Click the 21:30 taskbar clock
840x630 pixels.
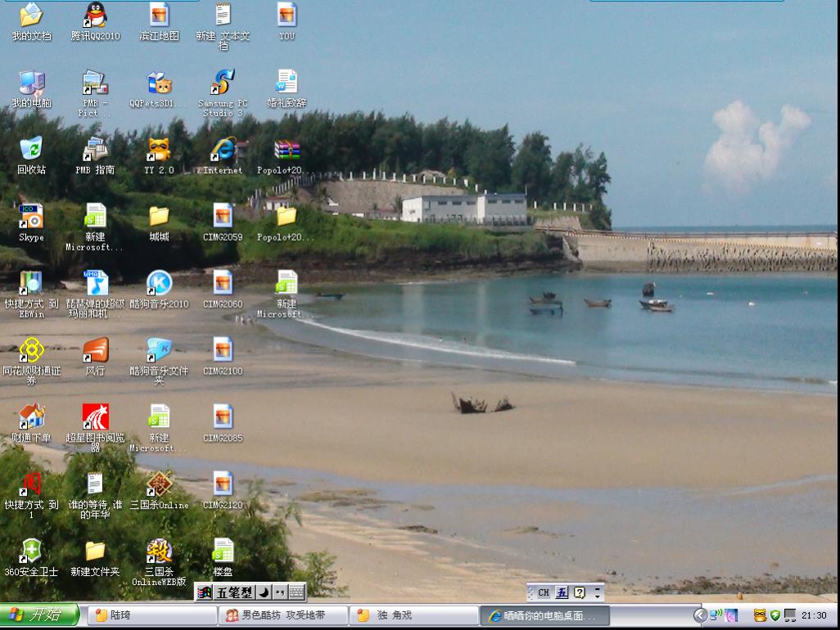pos(814,615)
